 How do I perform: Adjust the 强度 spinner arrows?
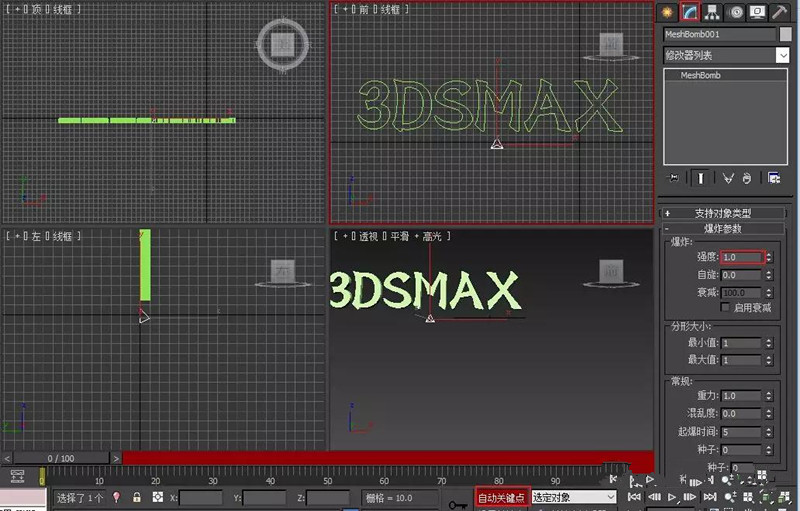(769, 258)
